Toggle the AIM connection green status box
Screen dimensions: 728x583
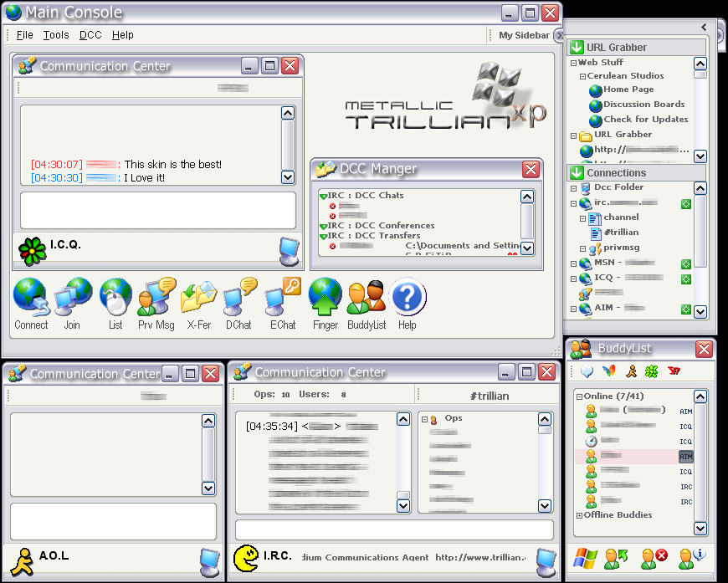(x=686, y=309)
